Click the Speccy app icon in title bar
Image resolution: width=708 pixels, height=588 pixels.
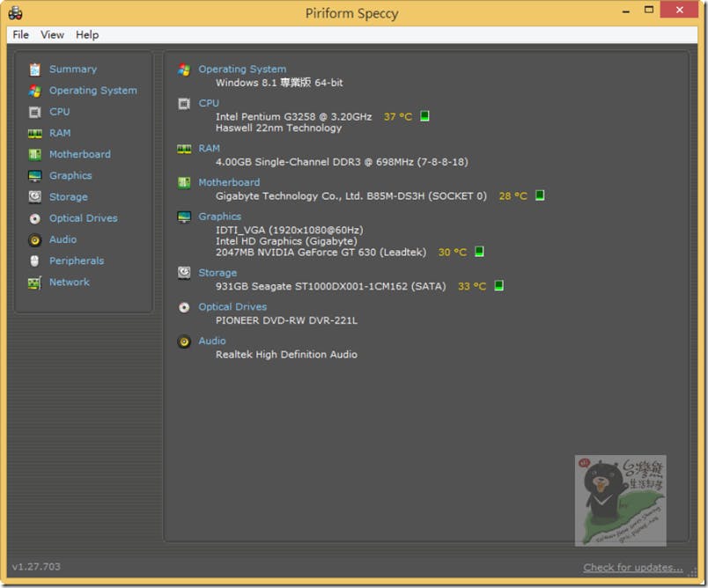tap(15, 13)
